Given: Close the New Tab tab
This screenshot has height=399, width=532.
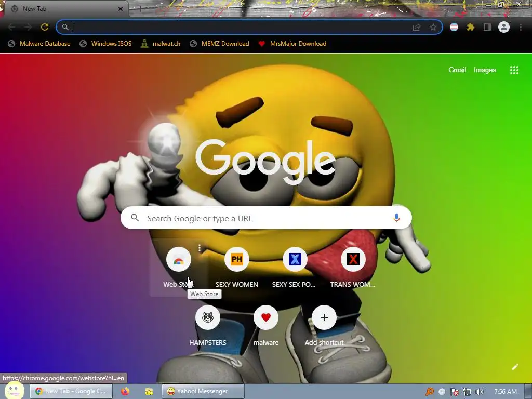Looking at the screenshot, I should (121, 9).
